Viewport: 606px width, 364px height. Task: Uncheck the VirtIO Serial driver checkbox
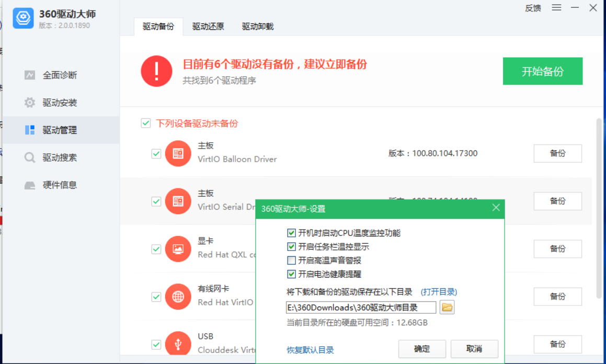tap(156, 201)
